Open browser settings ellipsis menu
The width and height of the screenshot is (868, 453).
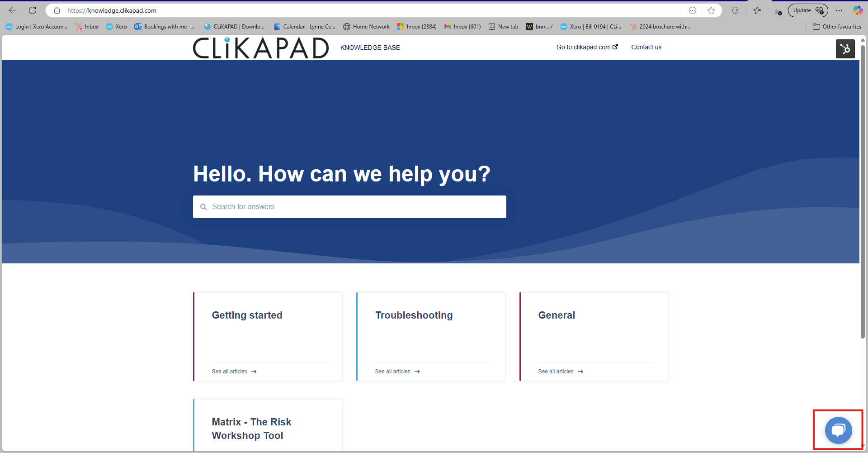839,10
